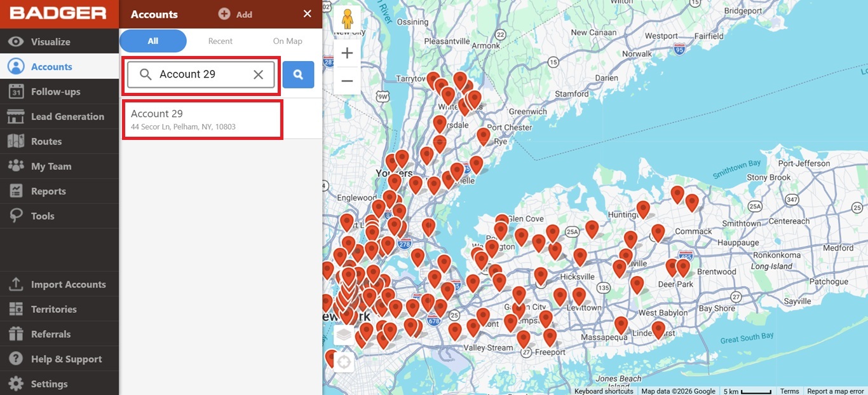This screenshot has height=395, width=868.
Task: Close the Accounts panel with X
Action: click(x=308, y=14)
